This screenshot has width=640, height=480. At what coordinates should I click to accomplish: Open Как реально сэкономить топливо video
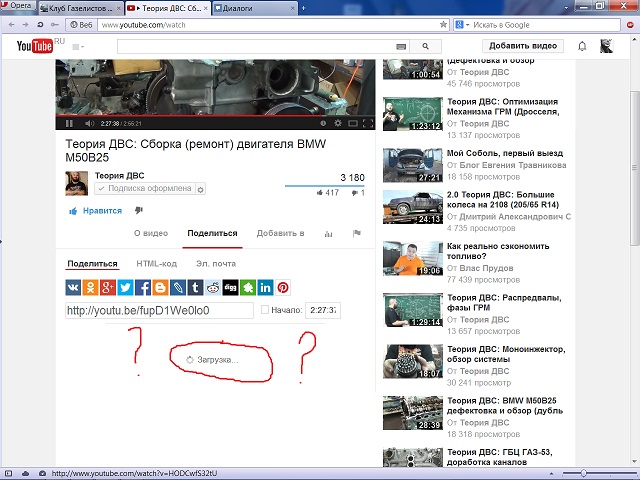498,251
